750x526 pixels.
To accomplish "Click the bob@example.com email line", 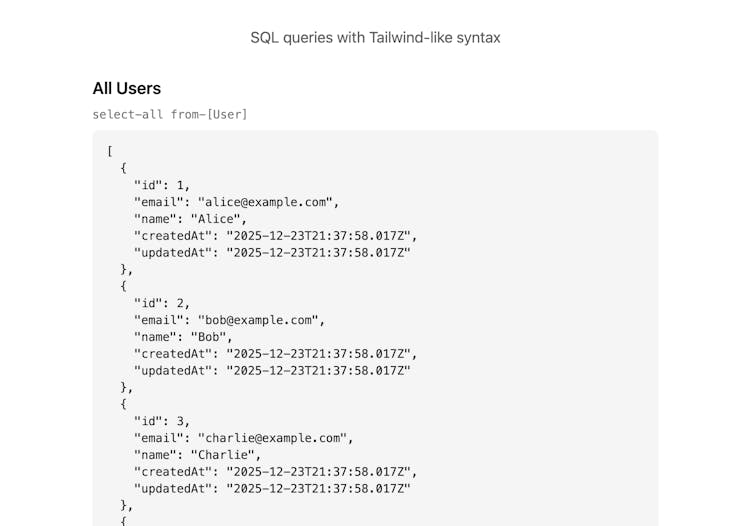I will (230, 320).
